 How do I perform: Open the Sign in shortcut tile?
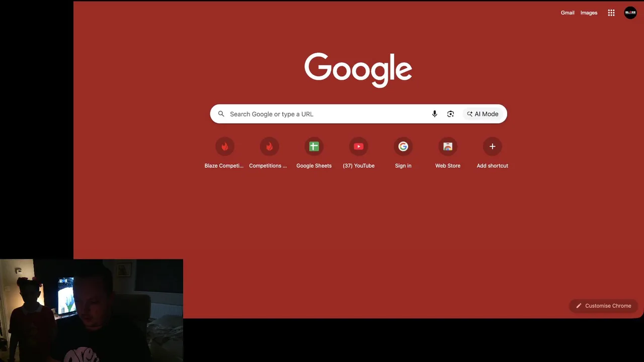pos(403,153)
